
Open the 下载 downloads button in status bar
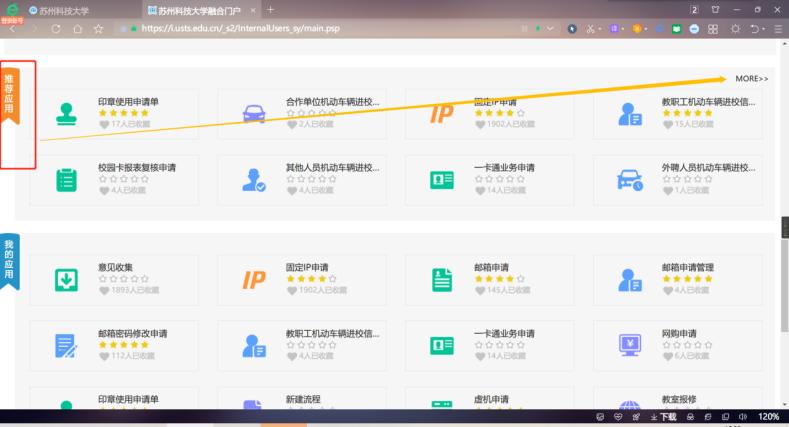[663, 416]
